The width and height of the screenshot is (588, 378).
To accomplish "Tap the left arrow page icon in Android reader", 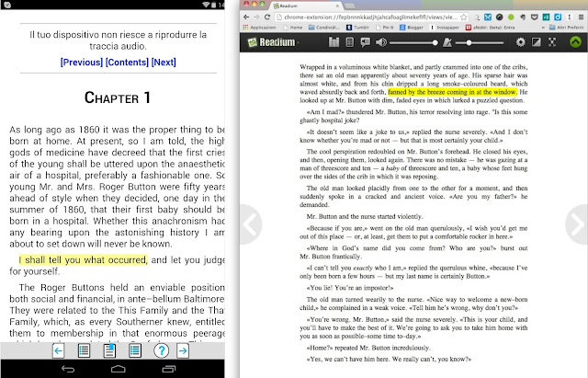I will (58, 351).
